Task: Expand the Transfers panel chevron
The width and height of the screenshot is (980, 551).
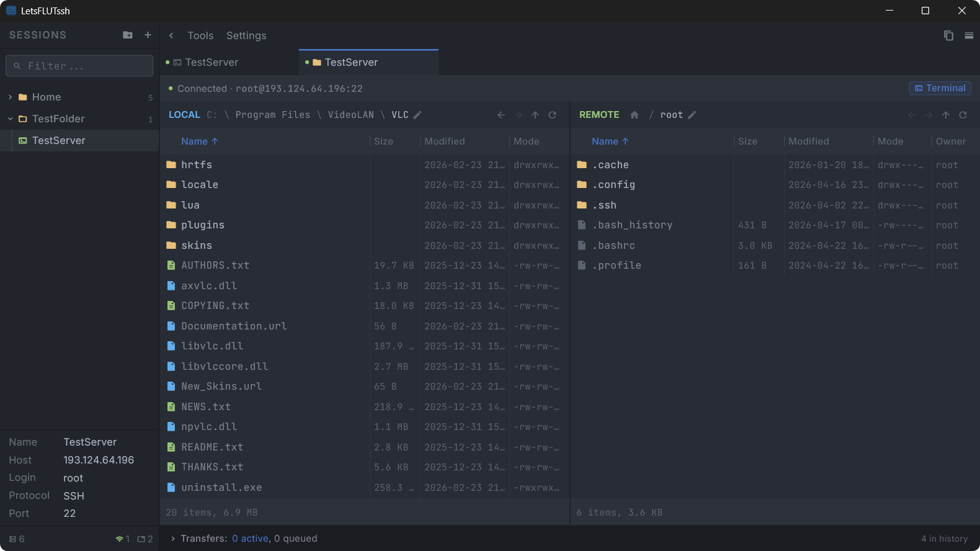Action: click(173, 539)
